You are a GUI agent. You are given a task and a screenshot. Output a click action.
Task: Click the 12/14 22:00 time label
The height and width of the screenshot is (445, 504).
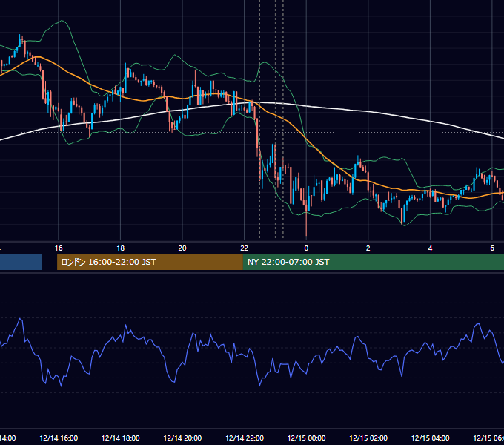[245, 438]
